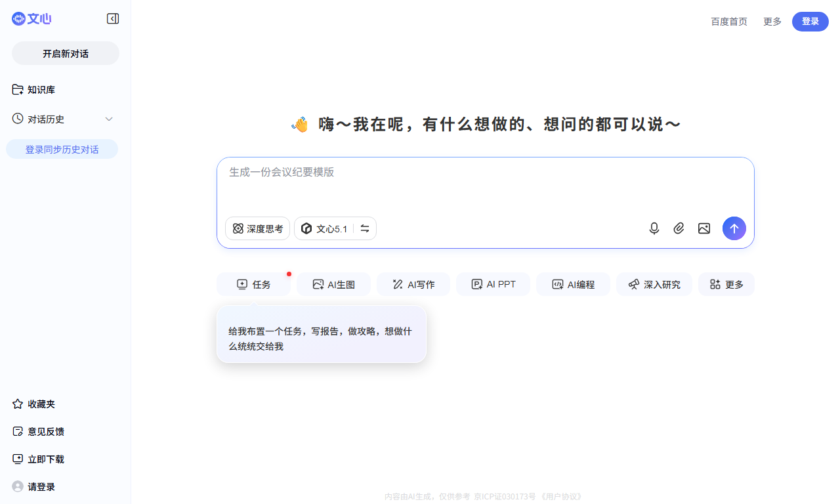This screenshot has width=840, height=504.
Task: Click the model switch arrows icon
Action: (365, 228)
